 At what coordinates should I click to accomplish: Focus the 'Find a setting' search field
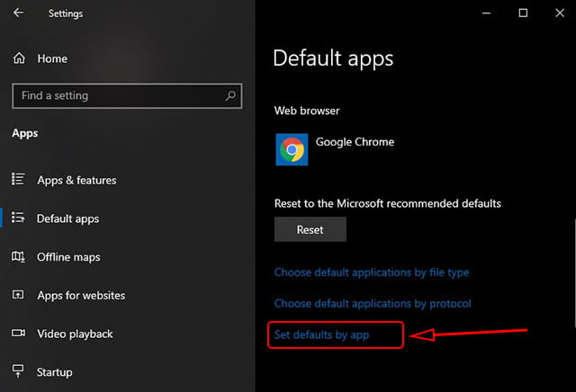[117, 95]
